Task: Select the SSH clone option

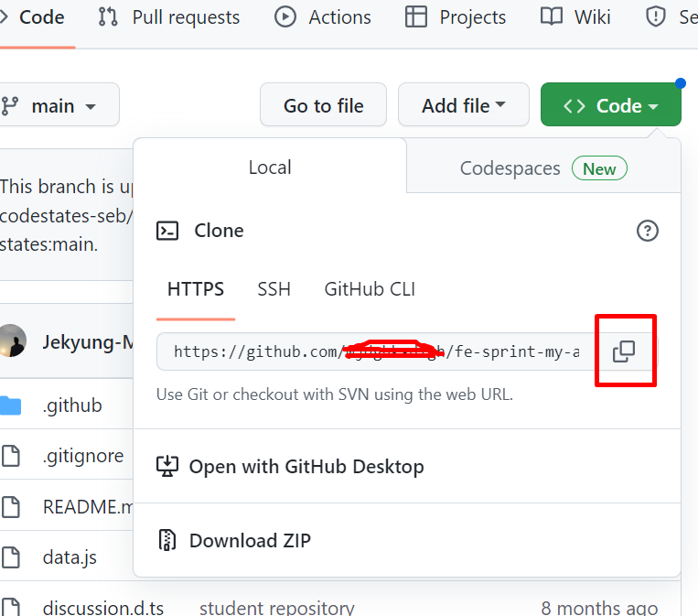Action: [x=274, y=289]
